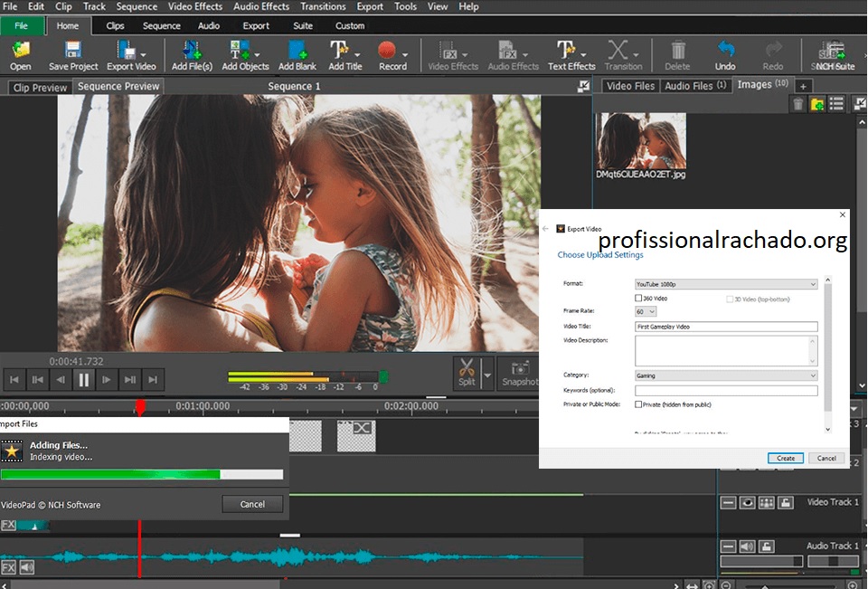Add a new folder to the media bin

[x=817, y=104]
